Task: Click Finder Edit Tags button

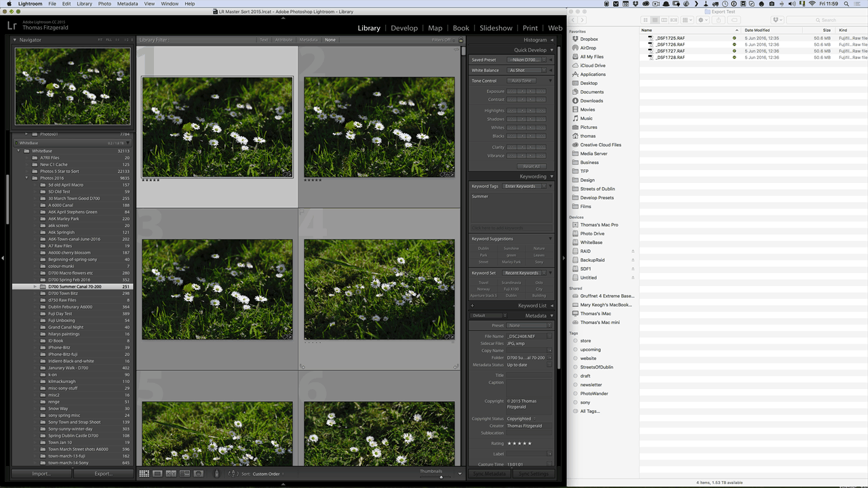Action: pos(735,20)
